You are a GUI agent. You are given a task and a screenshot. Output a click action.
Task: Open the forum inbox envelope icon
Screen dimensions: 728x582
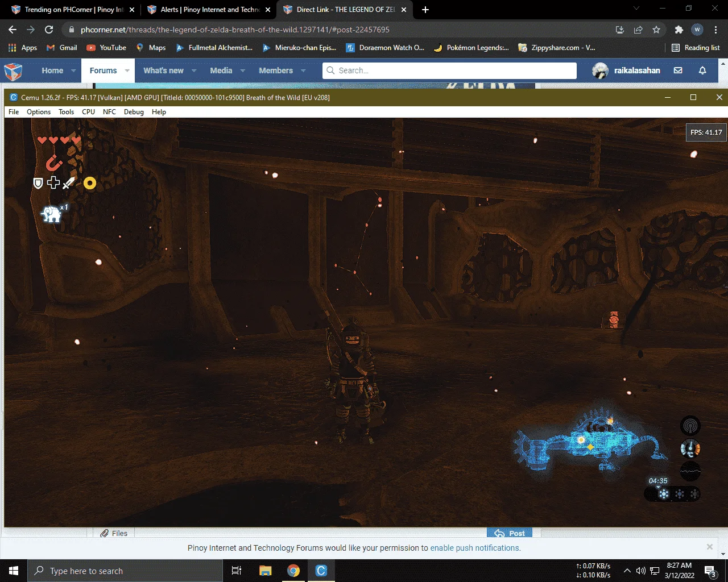click(678, 70)
